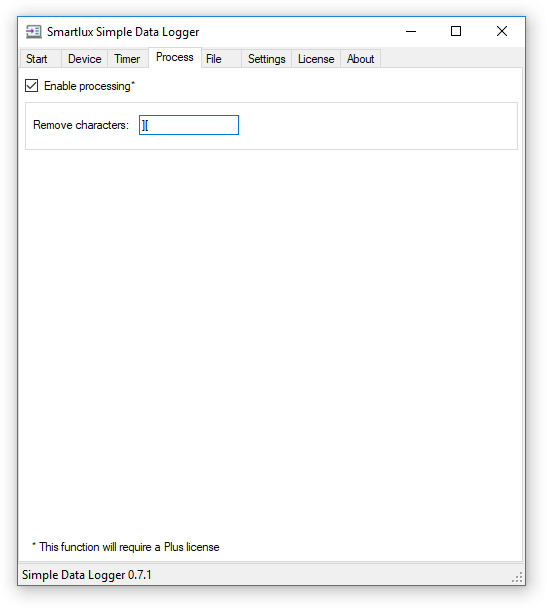Click the 'Smartlux Simple Data Logger' window title

(x=123, y=32)
